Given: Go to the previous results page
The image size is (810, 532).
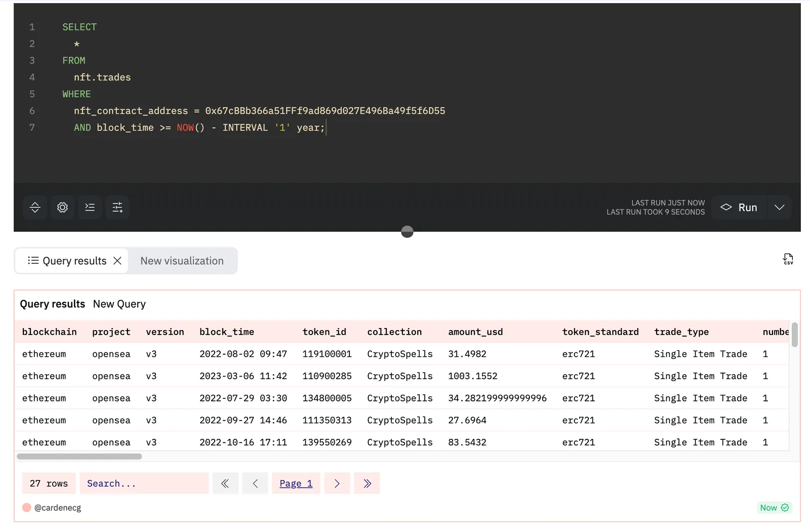Looking at the screenshot, I should point(255,483).
